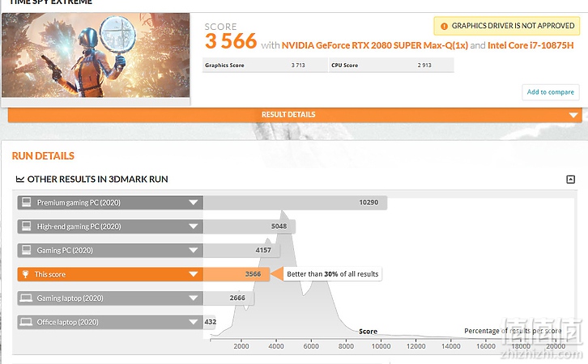Click the 10290 score bar value

pyautogui.click(x=369, y=202)
